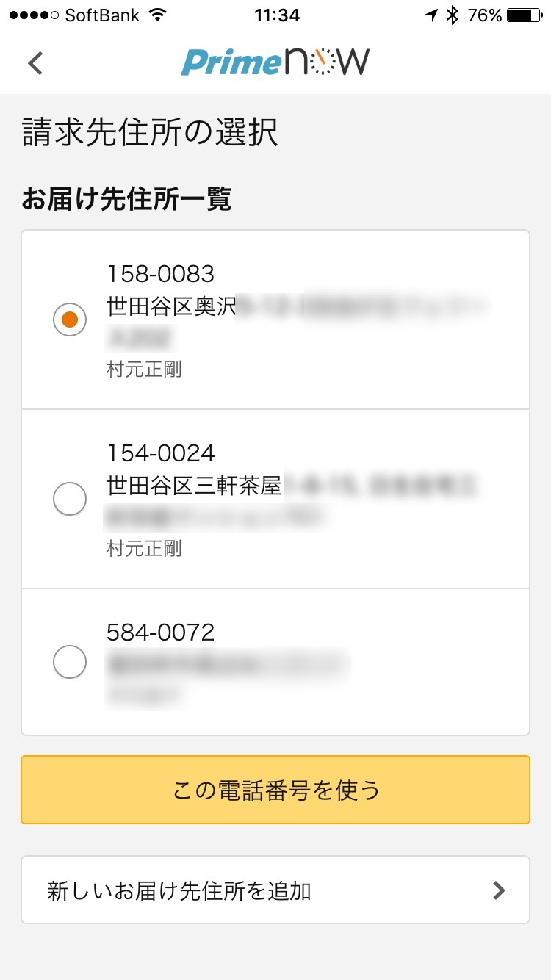
Task: Tap the 584-0072 postal code text
Action: tap(161, 632)
